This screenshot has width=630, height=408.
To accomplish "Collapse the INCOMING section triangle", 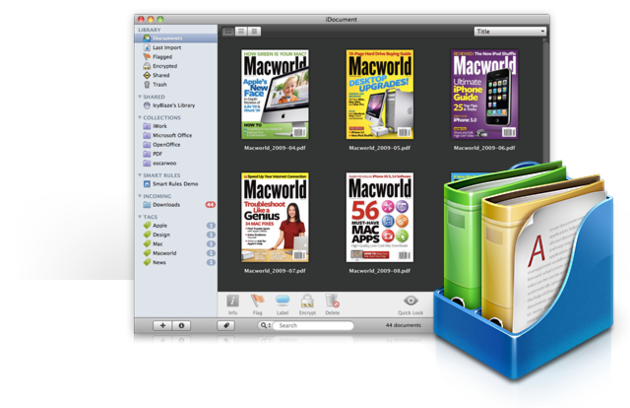I will point(140,196).
